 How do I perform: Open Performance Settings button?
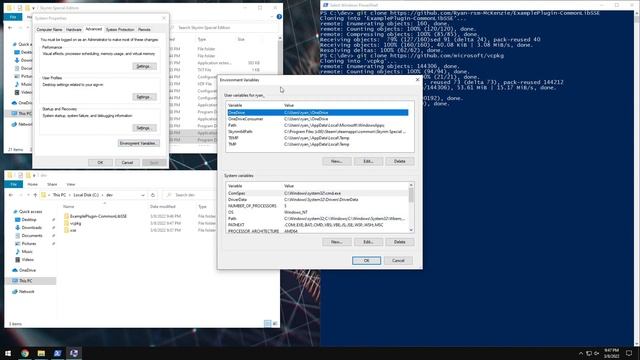[x=144, y=66]
